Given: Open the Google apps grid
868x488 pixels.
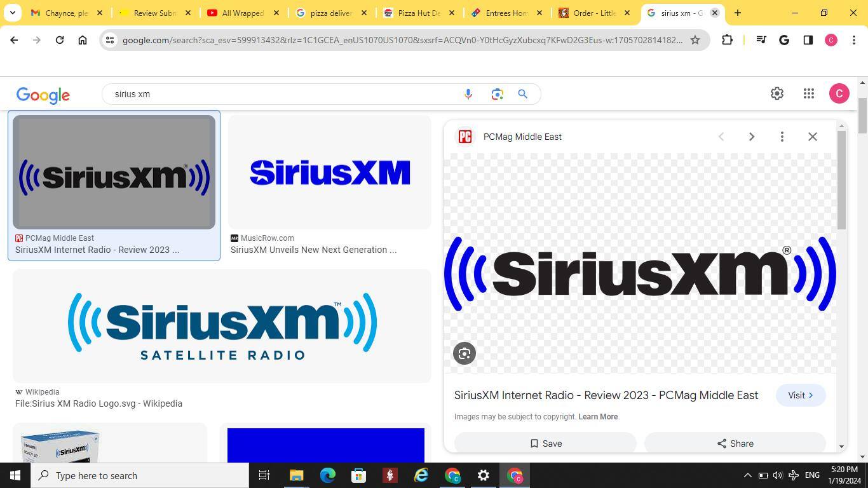Looking at the screenshot, I should point(808,93).
